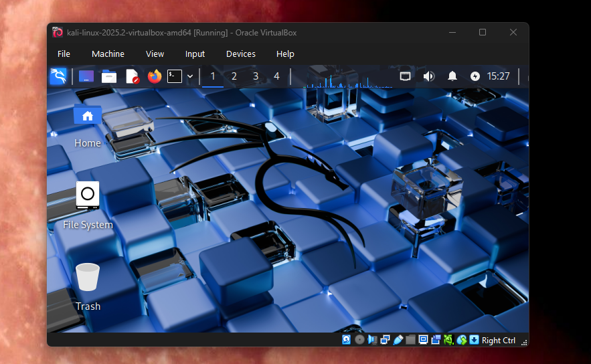Switch to workspace 3
The height and width of the screenshot is (364, 591).
pos(256,76)
